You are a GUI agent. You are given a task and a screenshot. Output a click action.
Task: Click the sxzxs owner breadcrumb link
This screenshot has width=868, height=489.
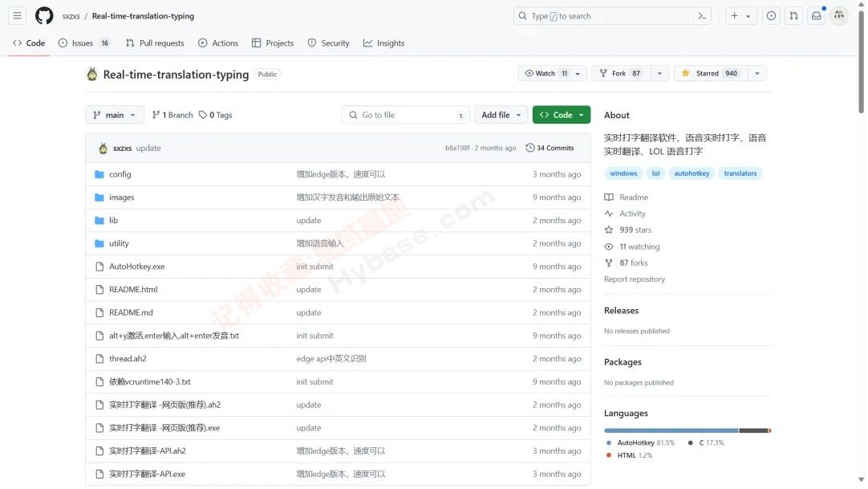tap(71, 16)
